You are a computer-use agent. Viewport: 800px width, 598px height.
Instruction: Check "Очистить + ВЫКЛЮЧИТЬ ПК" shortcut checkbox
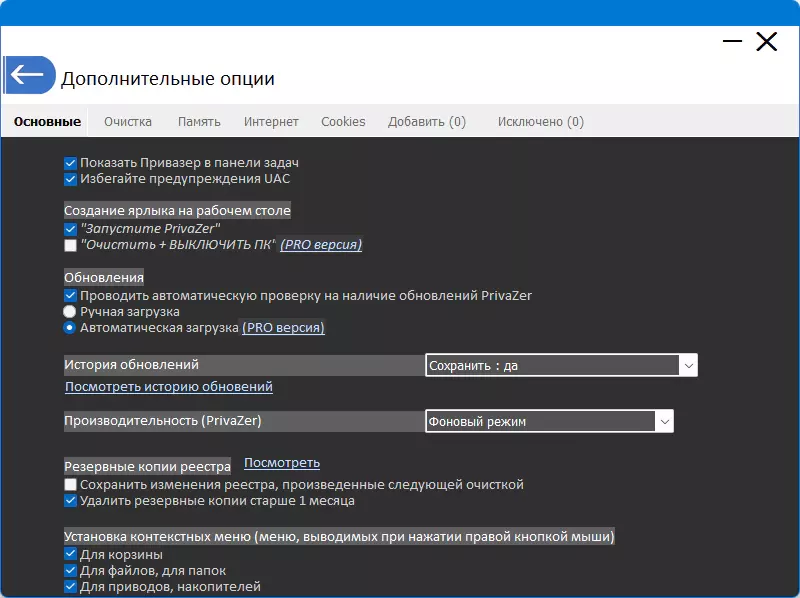click(x=70, y=245)
